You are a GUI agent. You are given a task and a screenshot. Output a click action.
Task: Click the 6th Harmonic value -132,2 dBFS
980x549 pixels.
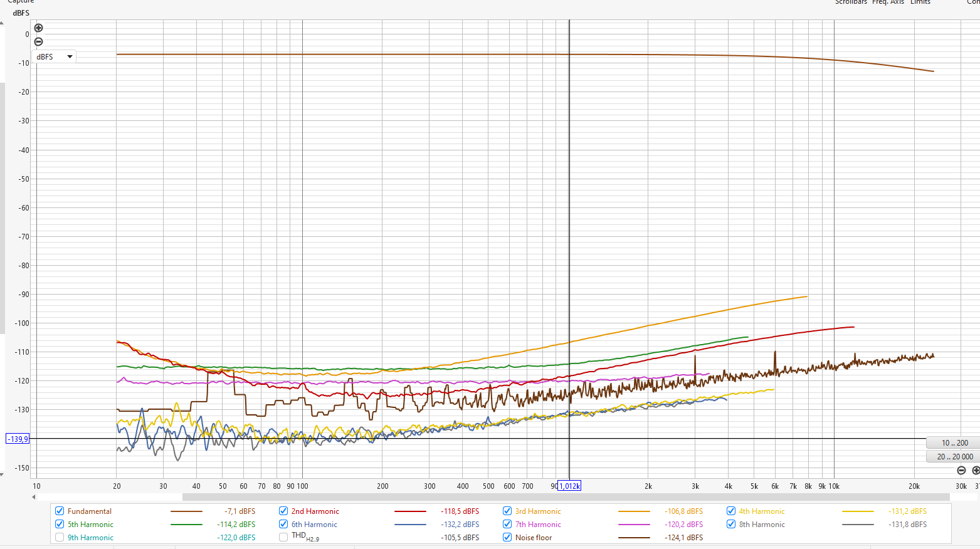460,525
